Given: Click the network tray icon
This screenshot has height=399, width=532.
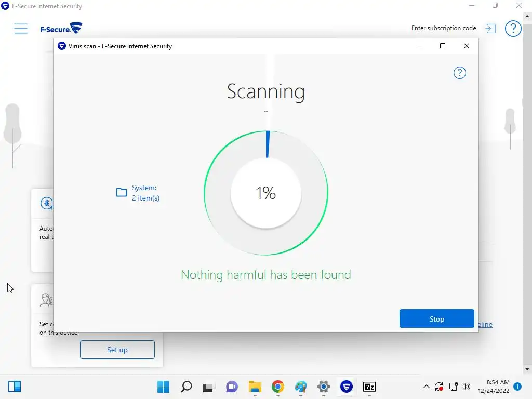Looking at the screenshot, I should click(453, 387).
